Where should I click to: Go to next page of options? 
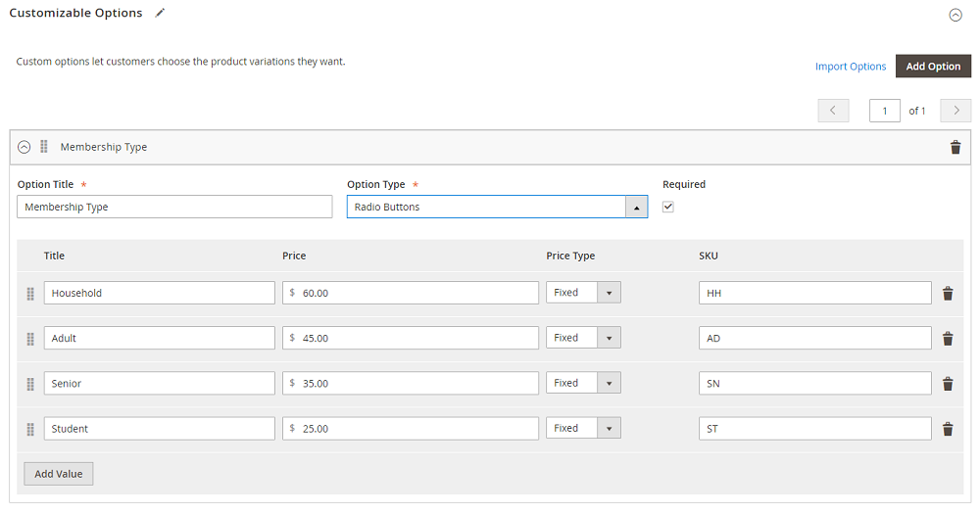pos(955,111)
